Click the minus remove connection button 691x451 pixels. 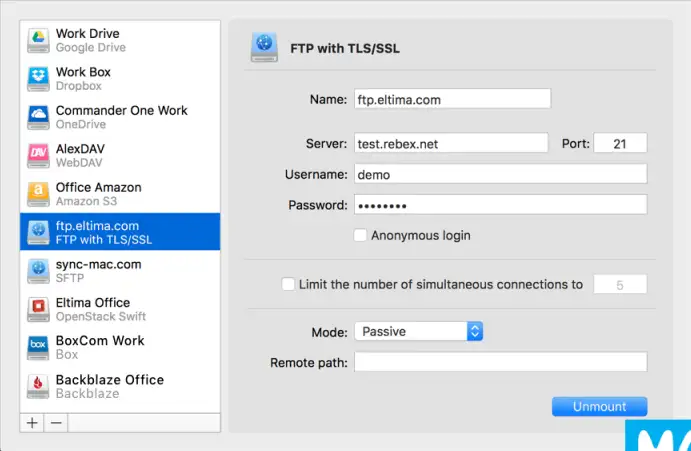(56, 423)
